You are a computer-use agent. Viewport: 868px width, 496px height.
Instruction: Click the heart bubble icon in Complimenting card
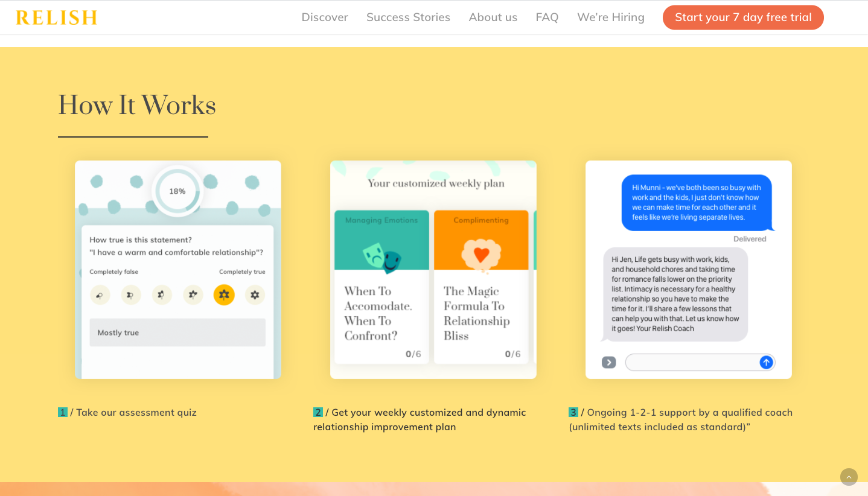[x=481, y=256]
